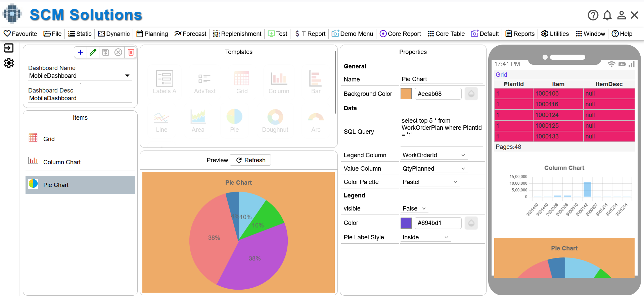This screenshot has width=644, height=296.
Task: Click the SQL Query text area
Action: (x=442, y=131)
